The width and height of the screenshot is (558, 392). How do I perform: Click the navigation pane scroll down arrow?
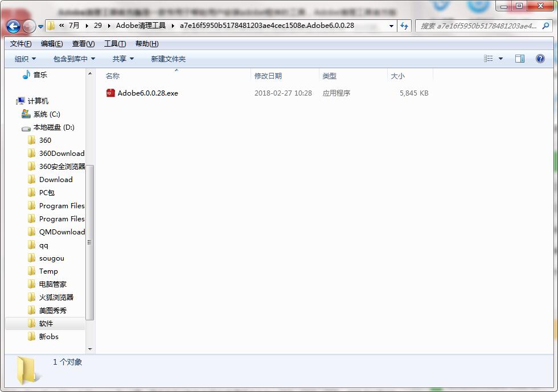90,349
